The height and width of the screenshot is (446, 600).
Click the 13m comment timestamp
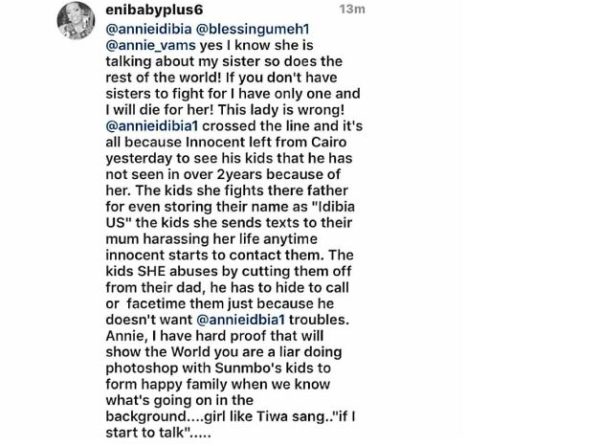[352, 9]
